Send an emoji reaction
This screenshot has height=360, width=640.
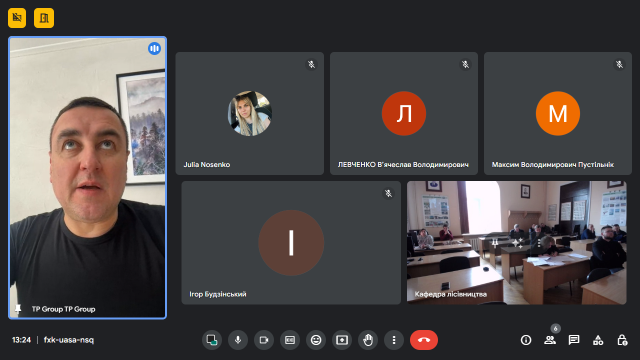coord(316,340)
